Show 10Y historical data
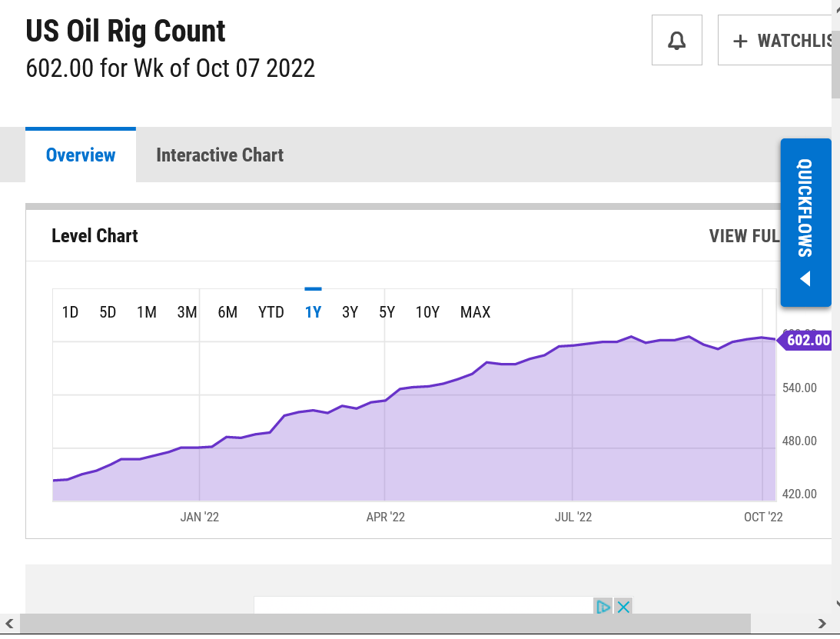840x639 pixels. click(427, 312)
